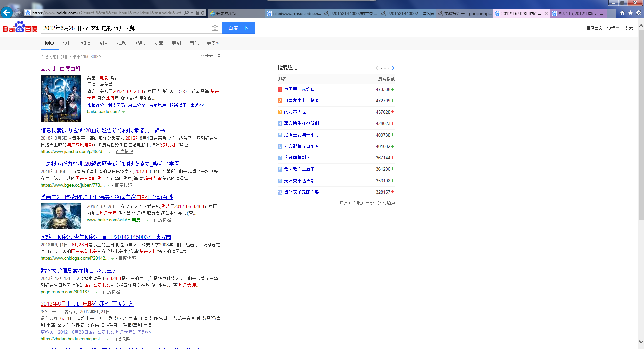The image size is (644, 349).
Task: Select the 地图 search category
Action: (x=176, y=43)
